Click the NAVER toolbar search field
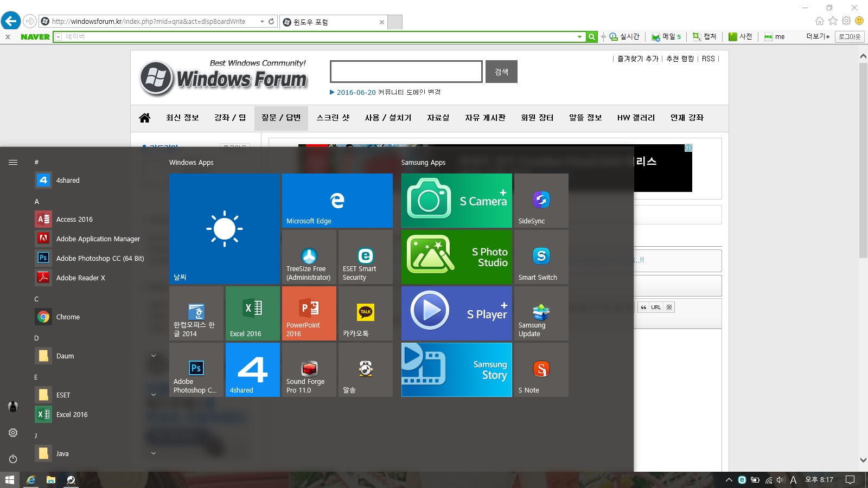 point(319,37)
